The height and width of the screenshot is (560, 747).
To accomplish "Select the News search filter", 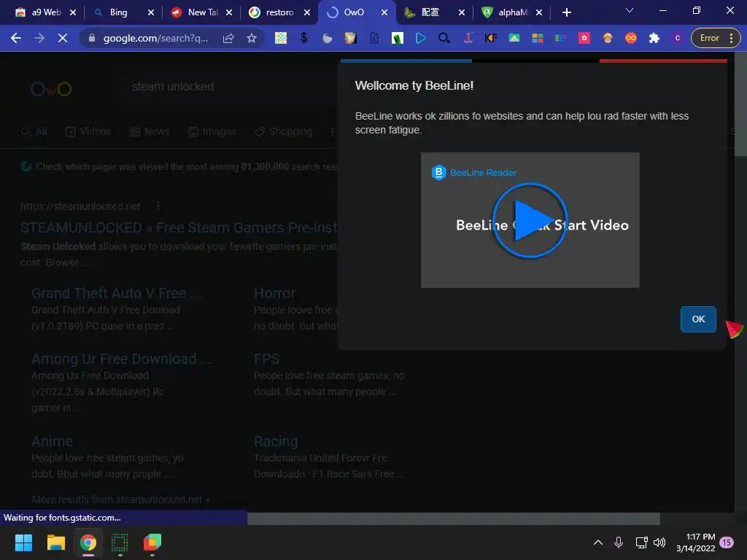I will pyautogui.click(x=150, y=131).
